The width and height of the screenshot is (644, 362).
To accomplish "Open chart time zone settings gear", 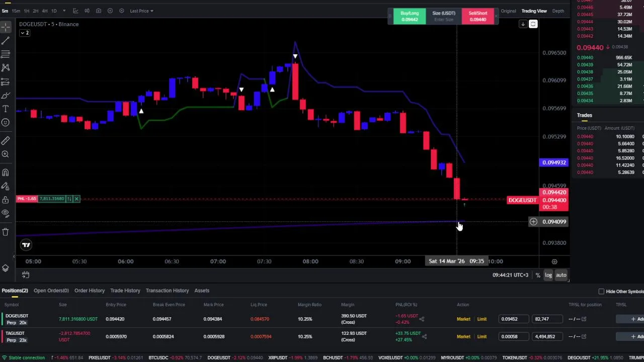I will pyautogui.click(x=554, y=261).
